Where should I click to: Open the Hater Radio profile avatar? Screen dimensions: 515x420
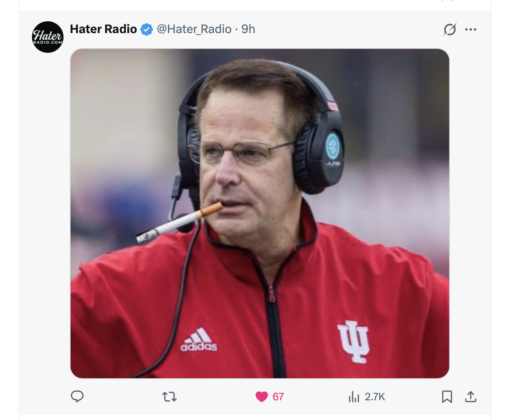click(47, 37)
